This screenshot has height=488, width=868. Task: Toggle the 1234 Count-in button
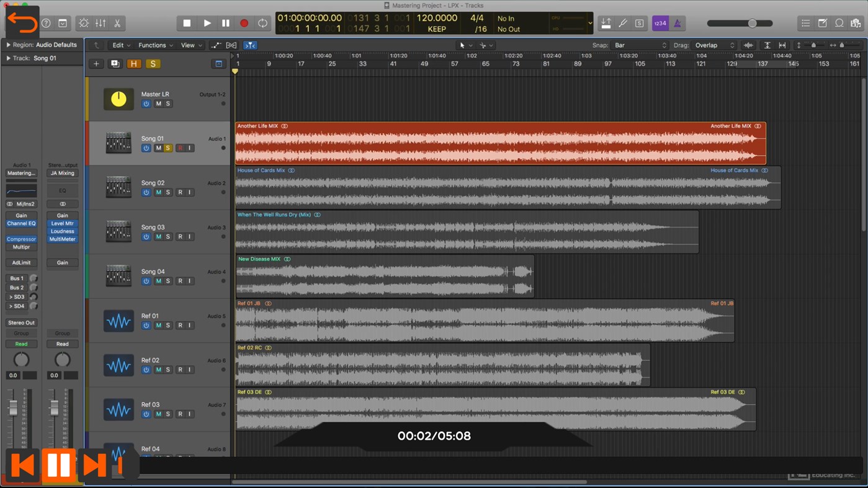(660, 23)
